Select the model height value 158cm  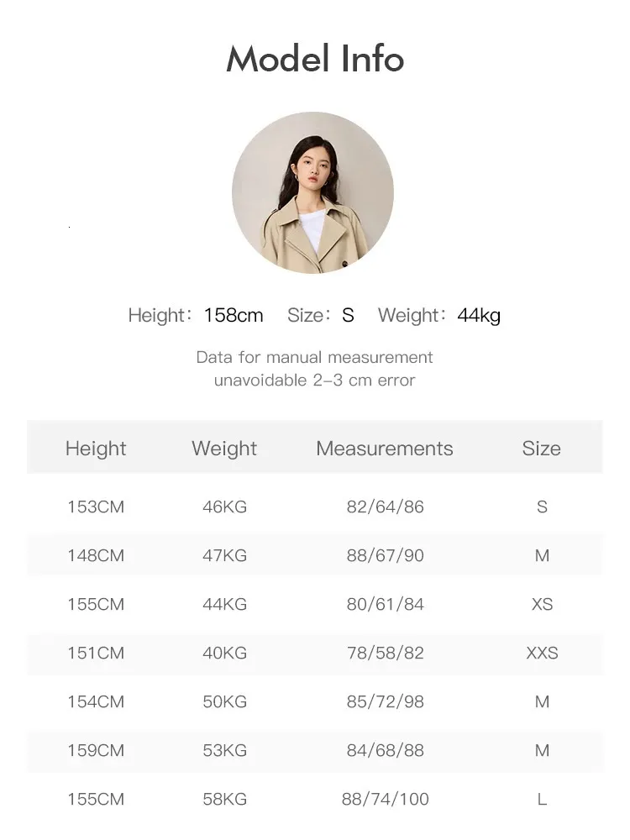pos(234,316)
